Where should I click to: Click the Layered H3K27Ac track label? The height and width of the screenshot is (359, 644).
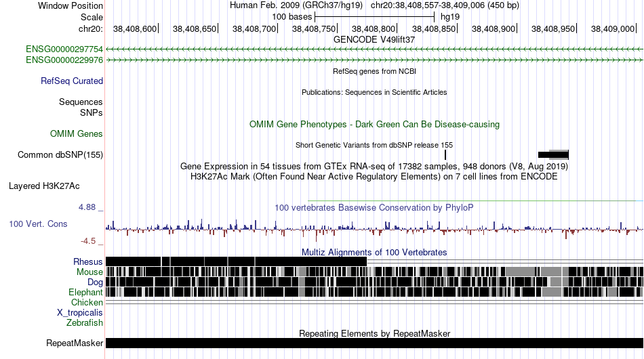[44, 186]
